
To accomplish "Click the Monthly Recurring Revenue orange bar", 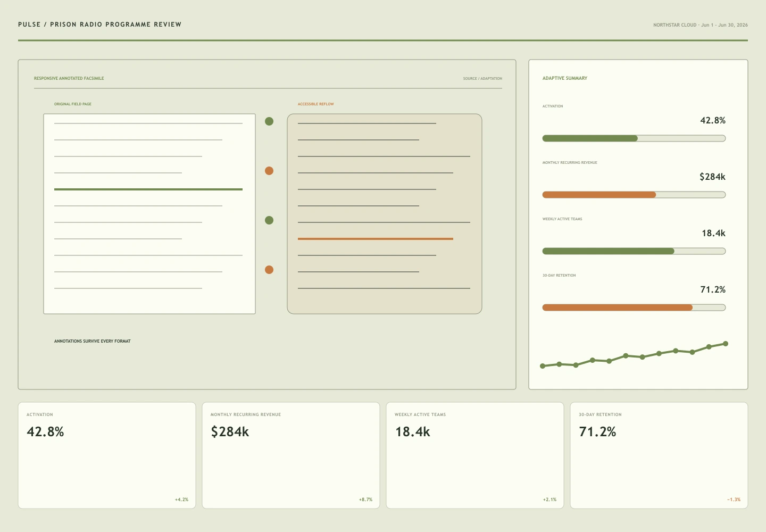I will 634,195.
